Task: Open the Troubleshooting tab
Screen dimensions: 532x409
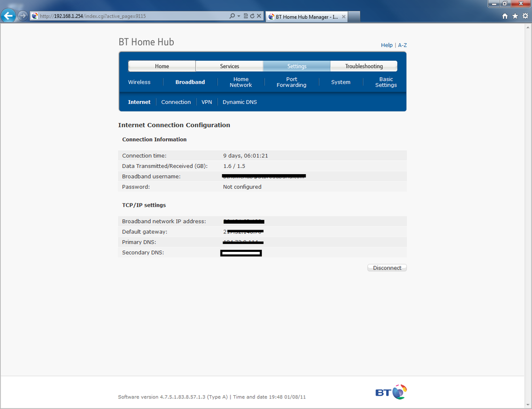Action: pyautogui.click(x=364, y=66)
